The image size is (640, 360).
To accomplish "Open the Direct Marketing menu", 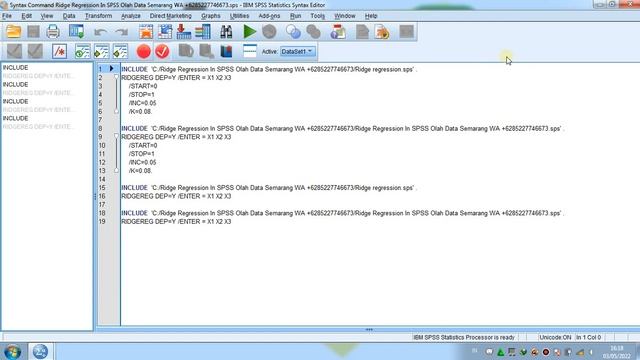I will click(x=171, y=16).
